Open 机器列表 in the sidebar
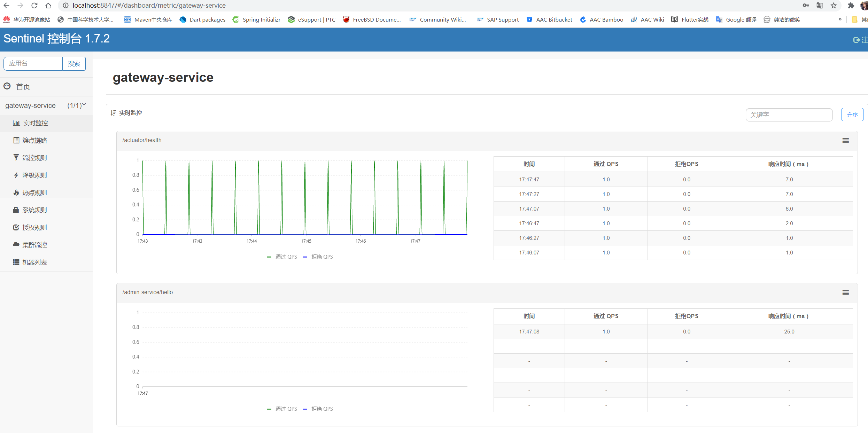This screenshot has width=868, height=433. pos(34,262)
